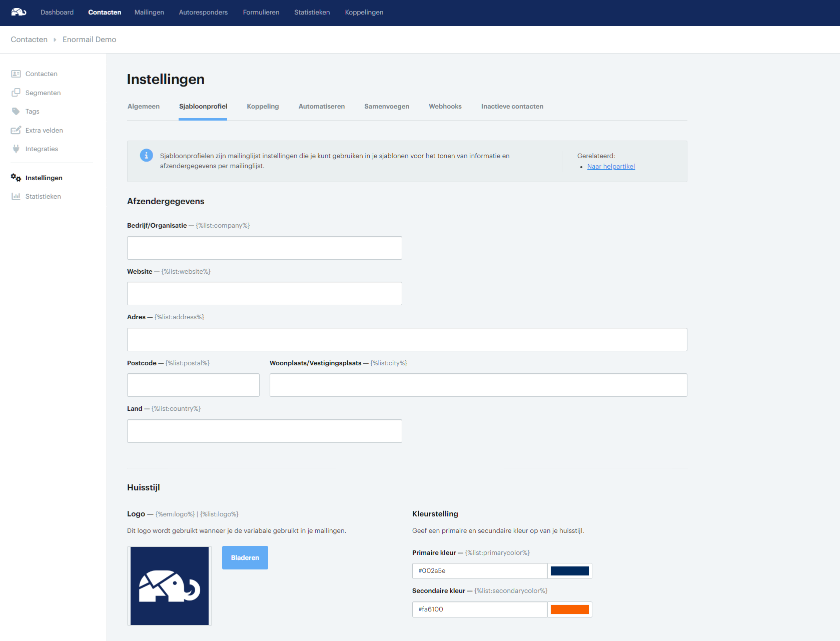The height and width of the screenshot is (641, 840).
Task: Click the blue info icon in notice box
Action: pyautogui.click(x=146, y=156)
